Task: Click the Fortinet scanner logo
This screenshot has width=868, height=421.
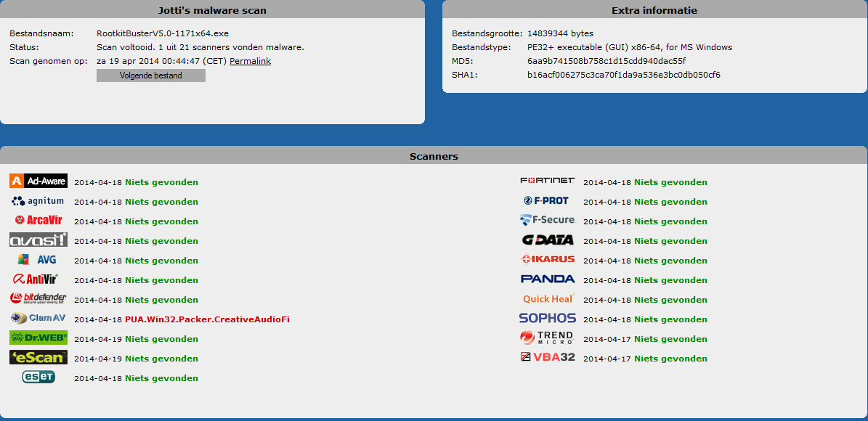Action: [548, 181]
